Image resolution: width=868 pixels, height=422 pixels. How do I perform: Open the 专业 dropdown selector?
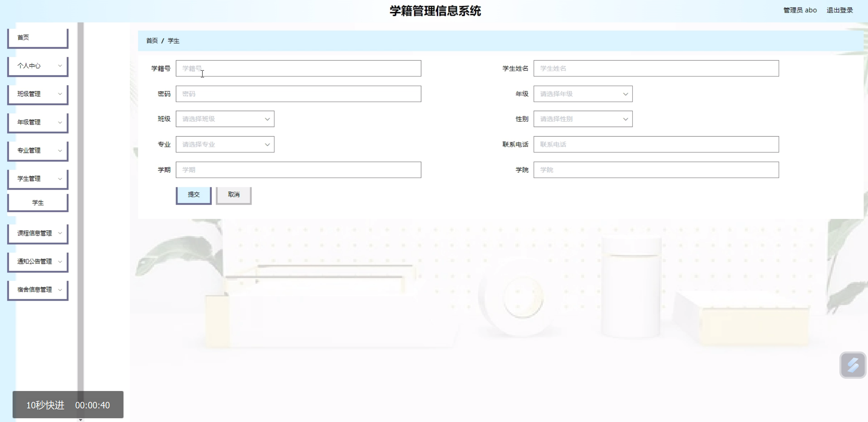(x=225, y=144)
